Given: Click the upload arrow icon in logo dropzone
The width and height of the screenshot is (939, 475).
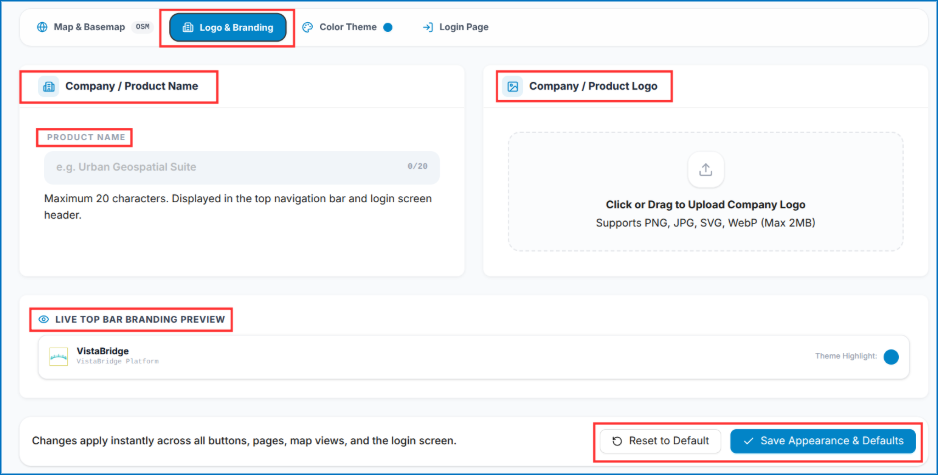Looking at the screenshot, I should (705, 170).
